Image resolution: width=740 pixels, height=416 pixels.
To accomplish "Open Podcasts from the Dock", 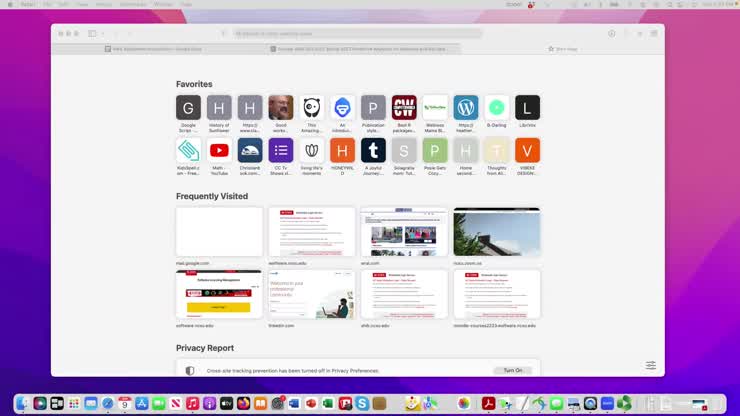I will click(210, 403).
